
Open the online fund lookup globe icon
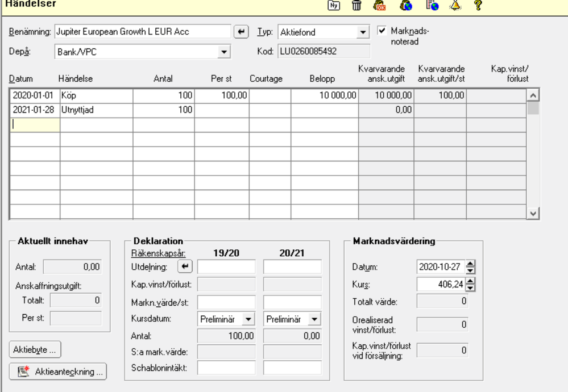pyautogui.click(x=406, y=6)
